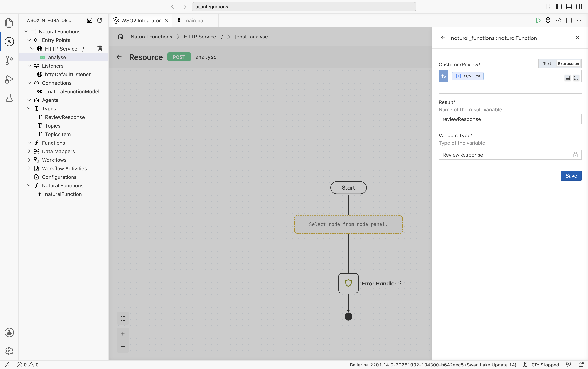The image size is (588, 369).
Task: Toggle primary side bar layout icon
Action: (x=559, y=7)
